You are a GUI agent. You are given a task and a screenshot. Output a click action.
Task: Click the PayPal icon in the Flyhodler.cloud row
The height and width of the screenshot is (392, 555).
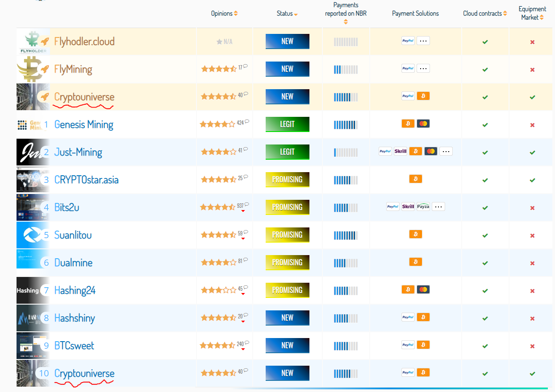tap(408, 41)
